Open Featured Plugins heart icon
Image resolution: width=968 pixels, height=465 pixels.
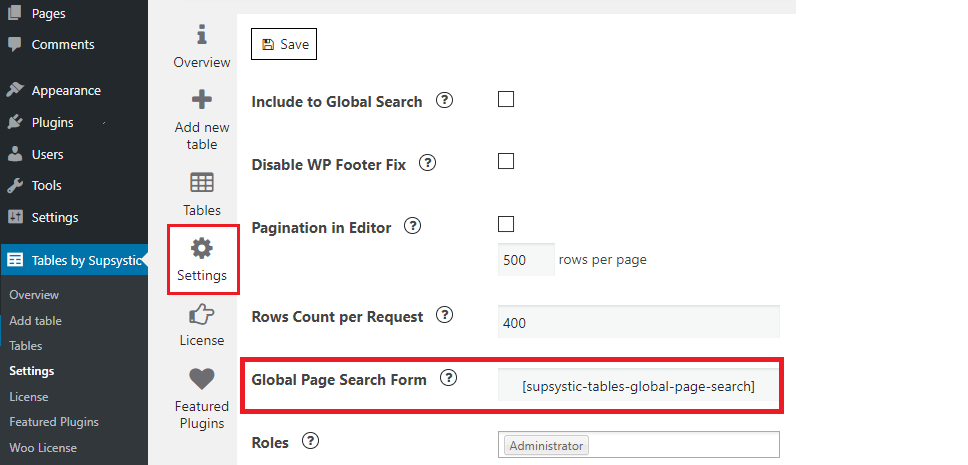click(x=201, y=379)
